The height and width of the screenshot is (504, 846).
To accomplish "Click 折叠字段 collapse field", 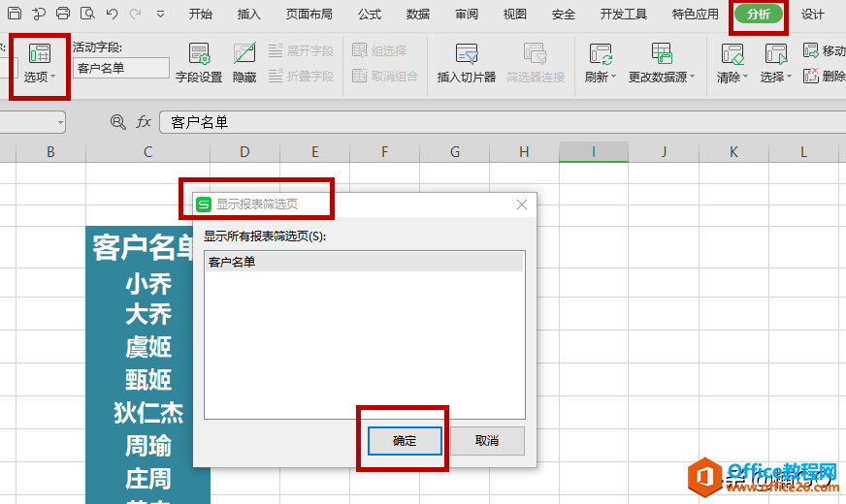I will tap(301, 76).
